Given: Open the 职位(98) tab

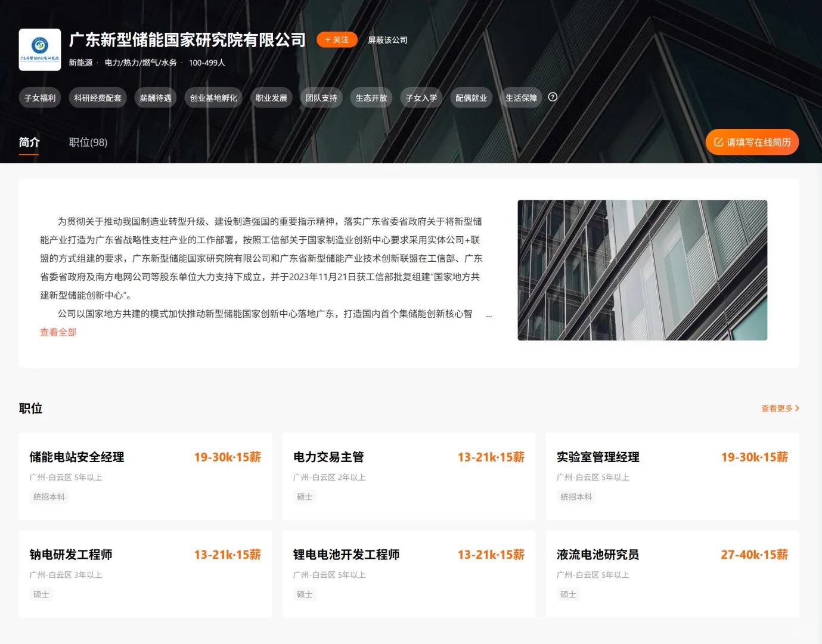Looking at the screenshot, I should (x=88, y=143).
